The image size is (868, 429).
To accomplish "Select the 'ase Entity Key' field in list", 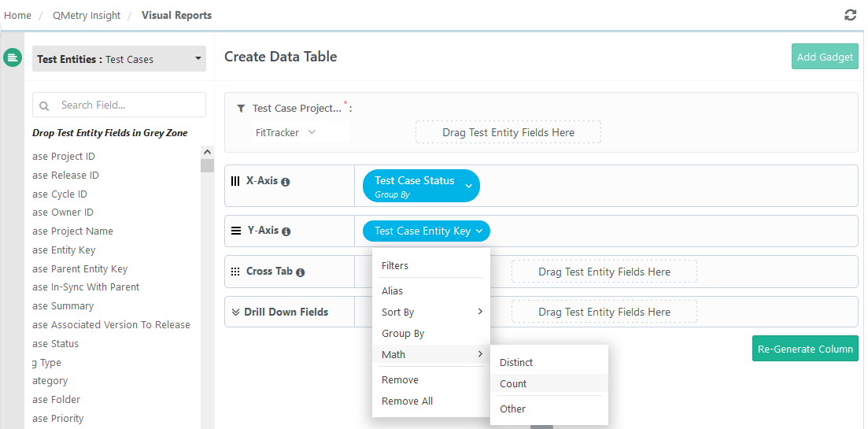I will point(64,250).
